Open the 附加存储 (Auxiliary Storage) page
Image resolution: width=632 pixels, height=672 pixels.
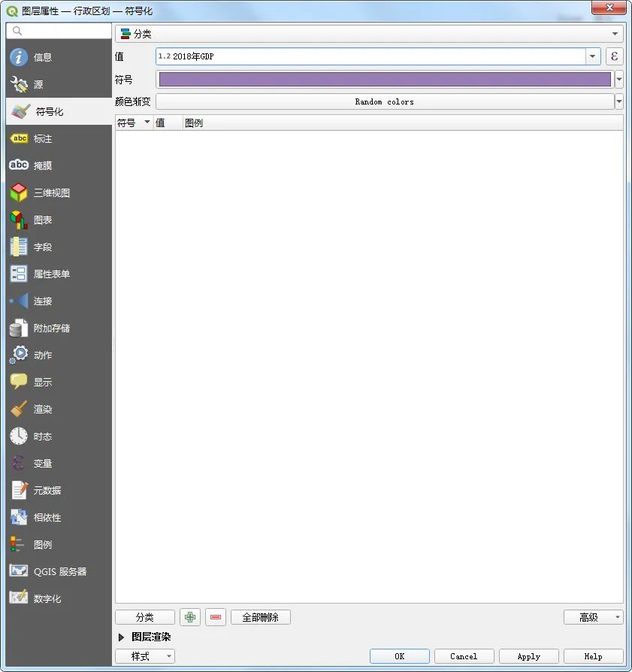[x=59, y=328]
